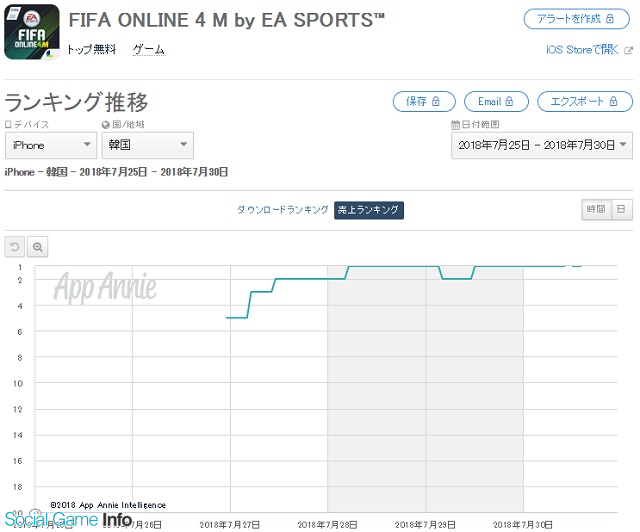Image resolution: width=640 pixels, height=532 pixels.
Task: Click the FIFA Online 4 M app icon
Action: coord(31,32)
